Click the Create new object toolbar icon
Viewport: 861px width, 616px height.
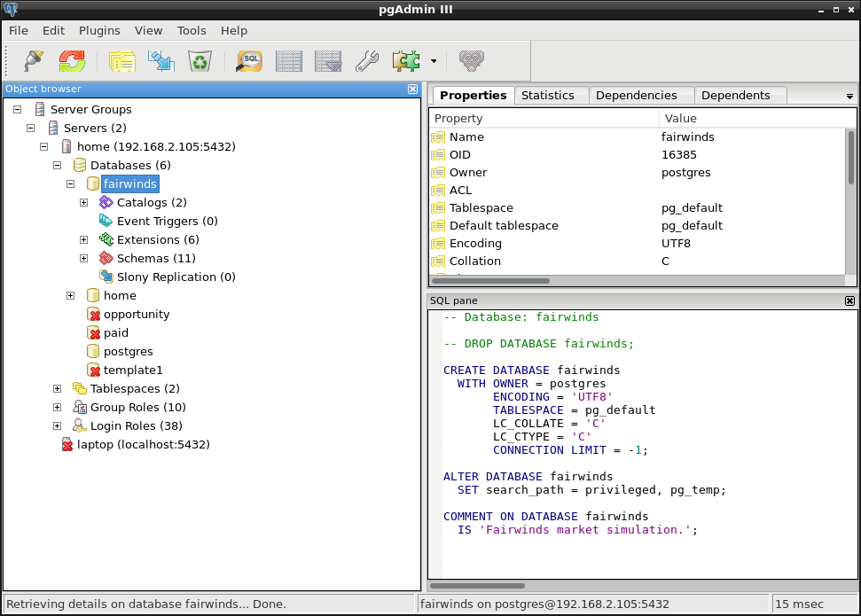160,60
